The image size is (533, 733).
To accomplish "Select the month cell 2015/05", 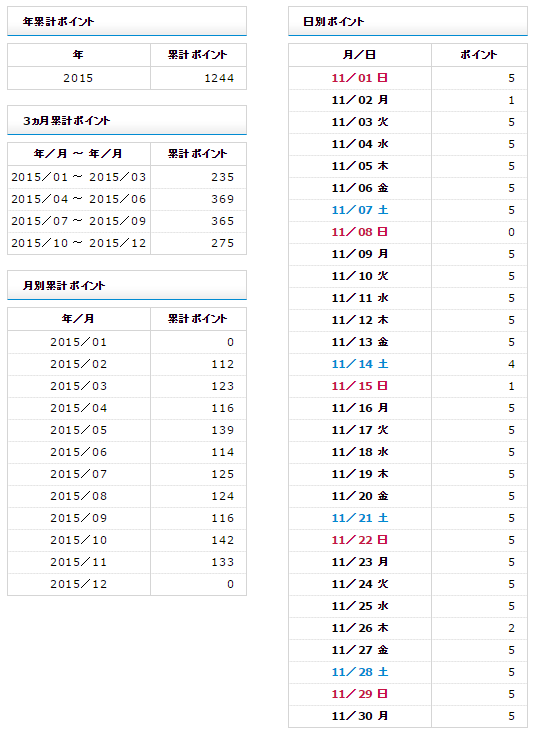I will pos(79,430).
